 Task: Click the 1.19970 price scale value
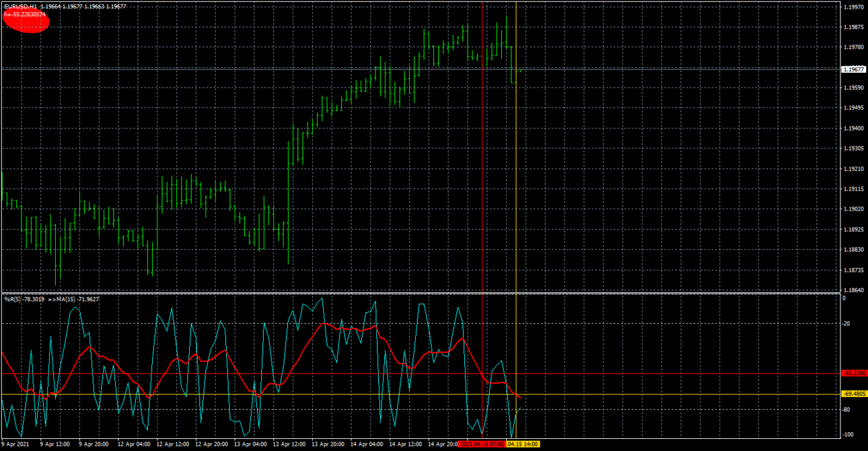point(853,7)
